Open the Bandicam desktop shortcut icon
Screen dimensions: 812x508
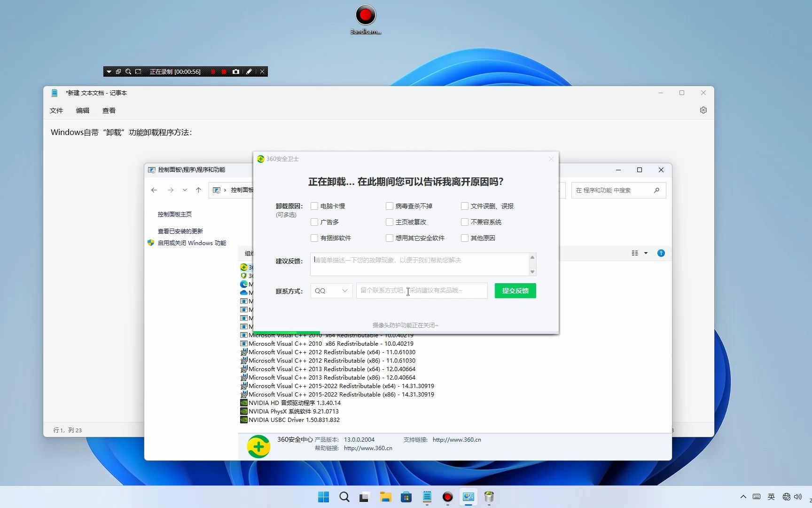click(x=366, y=19)
